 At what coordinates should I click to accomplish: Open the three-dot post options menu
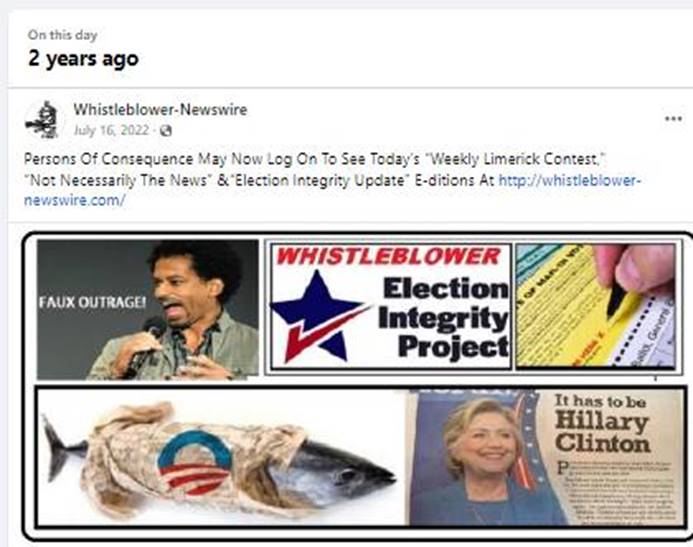tap(673, 118)
